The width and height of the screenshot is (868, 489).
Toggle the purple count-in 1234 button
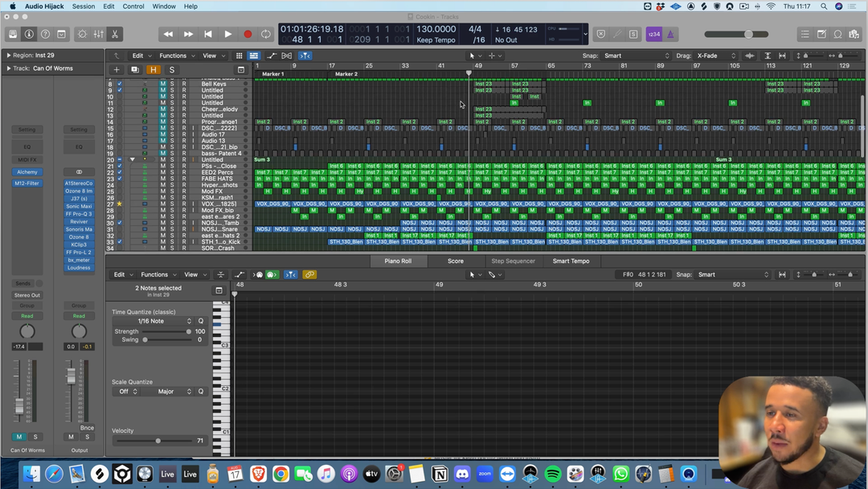(653, 35)
